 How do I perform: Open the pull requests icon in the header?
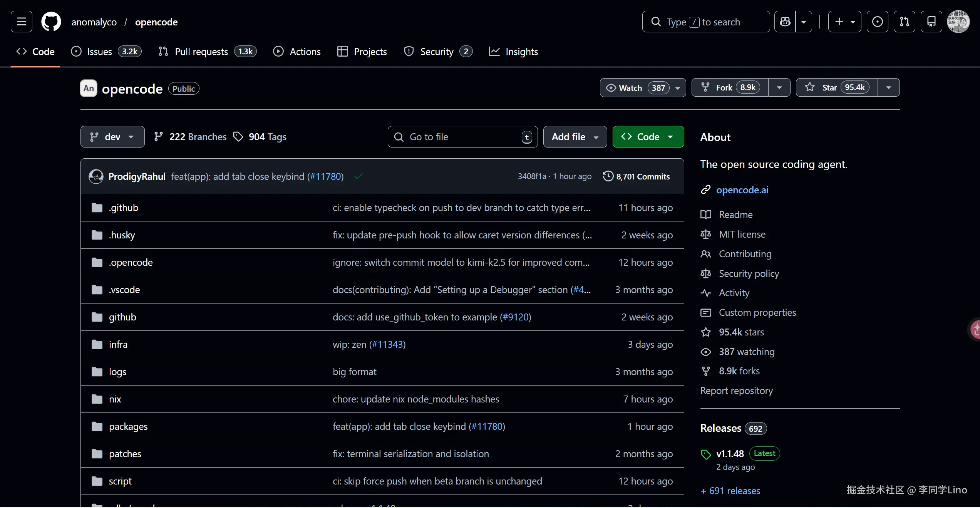(x=904, y=22)
